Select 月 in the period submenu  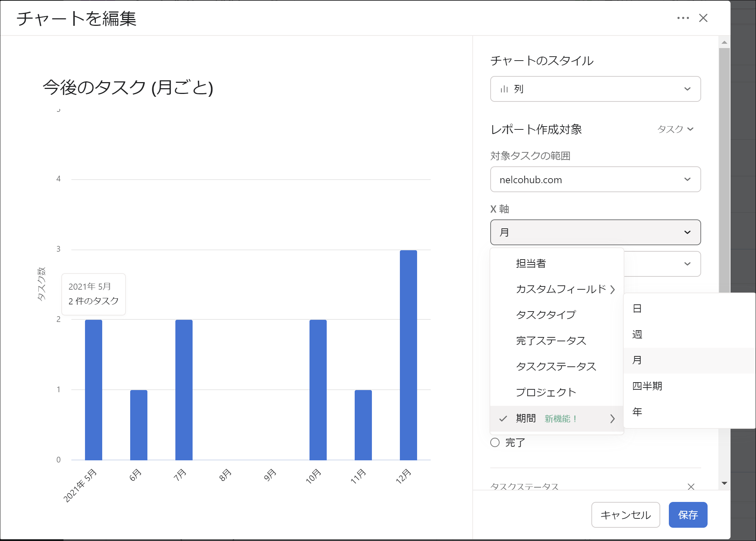pyautogui.click(x=689, y=360)
